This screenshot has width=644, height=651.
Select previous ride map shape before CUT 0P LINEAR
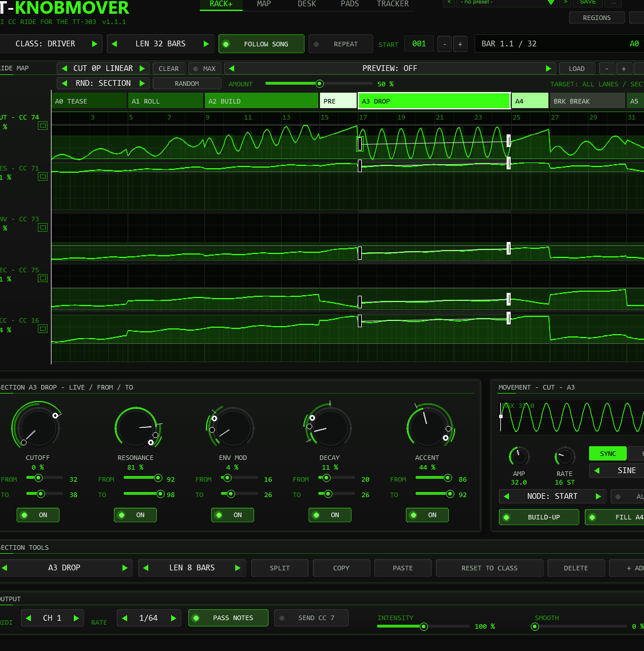click(x=64, y=69)
